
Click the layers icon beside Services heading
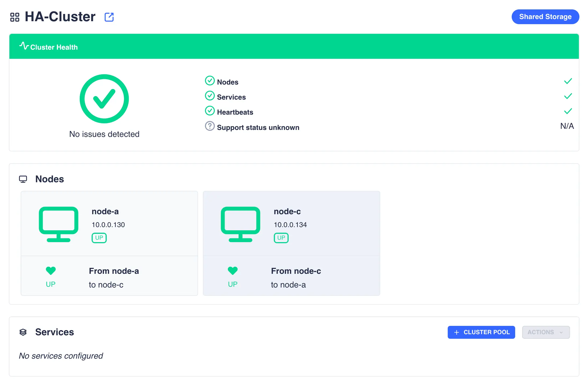coord(24,332)
